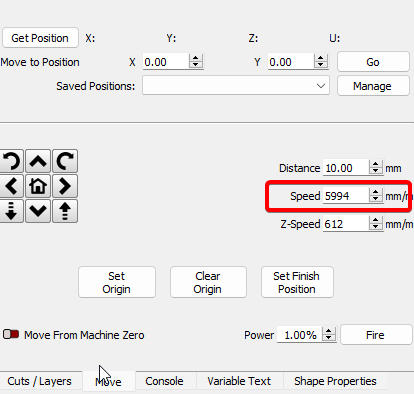Lower Z axis with dashed down arrow

(12, 211)
